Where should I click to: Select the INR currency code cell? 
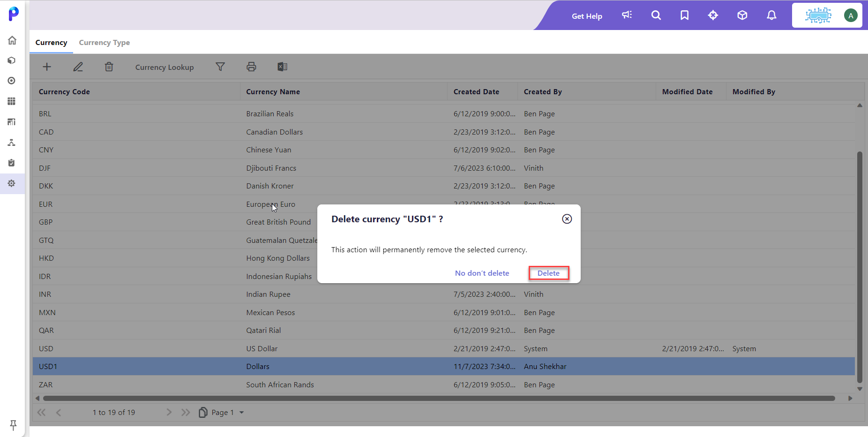(x=136, y=294)
